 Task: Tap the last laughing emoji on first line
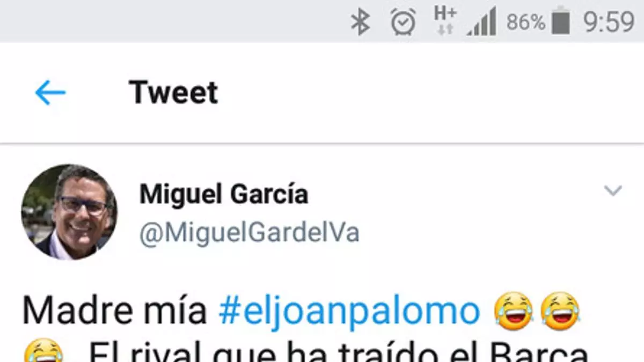pyautogui.click(x=560, y=312)
